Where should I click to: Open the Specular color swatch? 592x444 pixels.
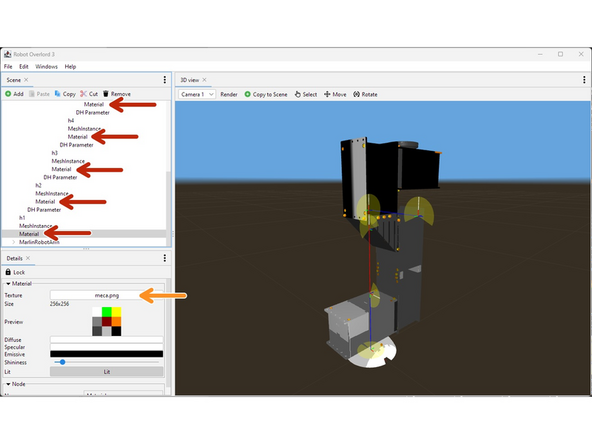click(106, 347)
